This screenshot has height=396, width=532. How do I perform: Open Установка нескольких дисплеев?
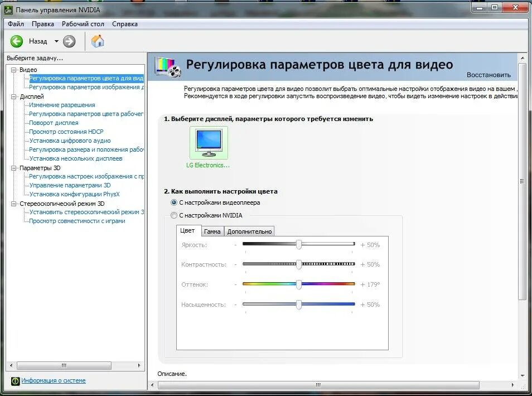point(76,158)
